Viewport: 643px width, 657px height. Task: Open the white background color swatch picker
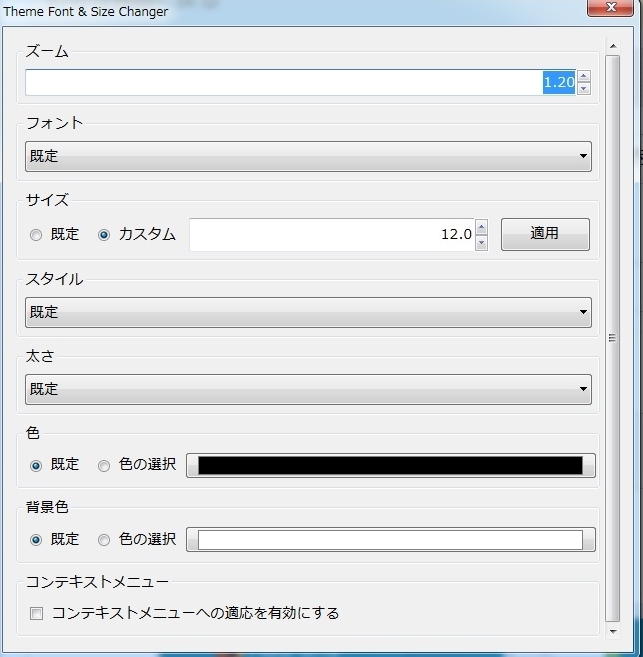(x=390, y=540)
